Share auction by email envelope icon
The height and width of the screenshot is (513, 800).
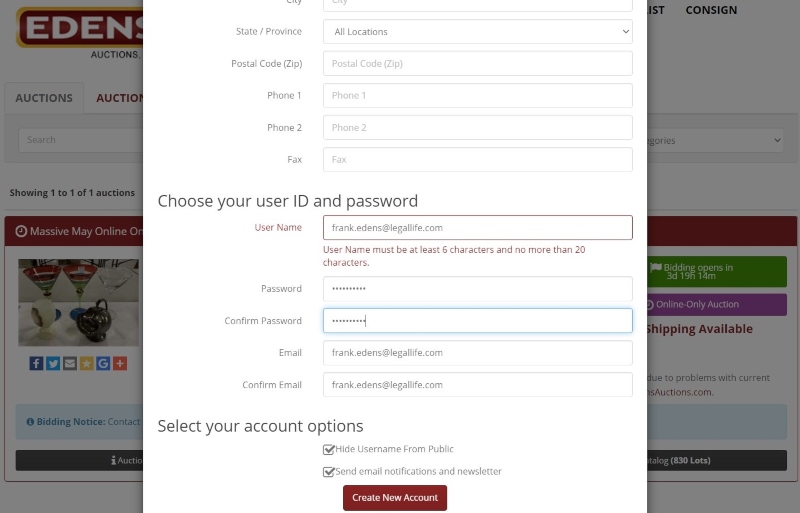(70, 363)
